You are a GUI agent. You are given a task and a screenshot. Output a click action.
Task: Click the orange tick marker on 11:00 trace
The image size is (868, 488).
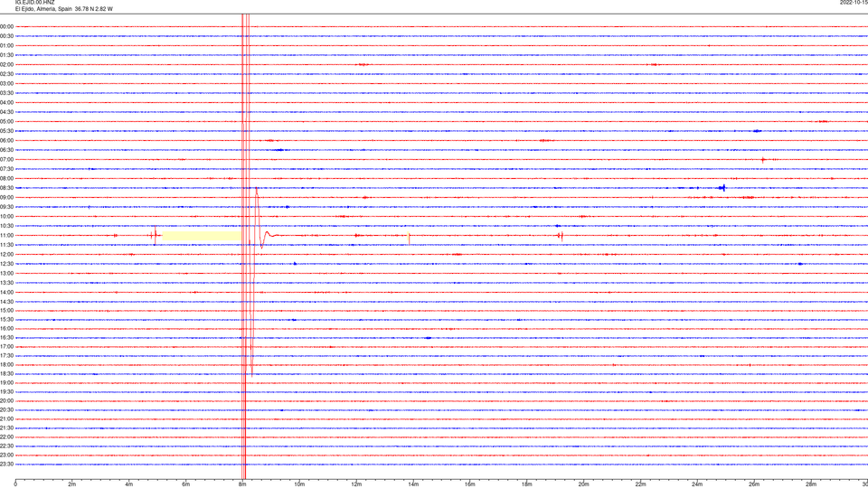409,238
